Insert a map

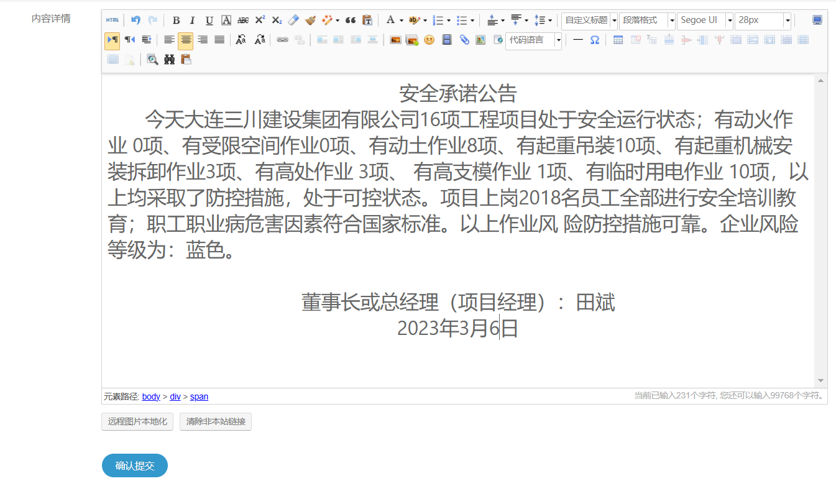tap(480, 40)
